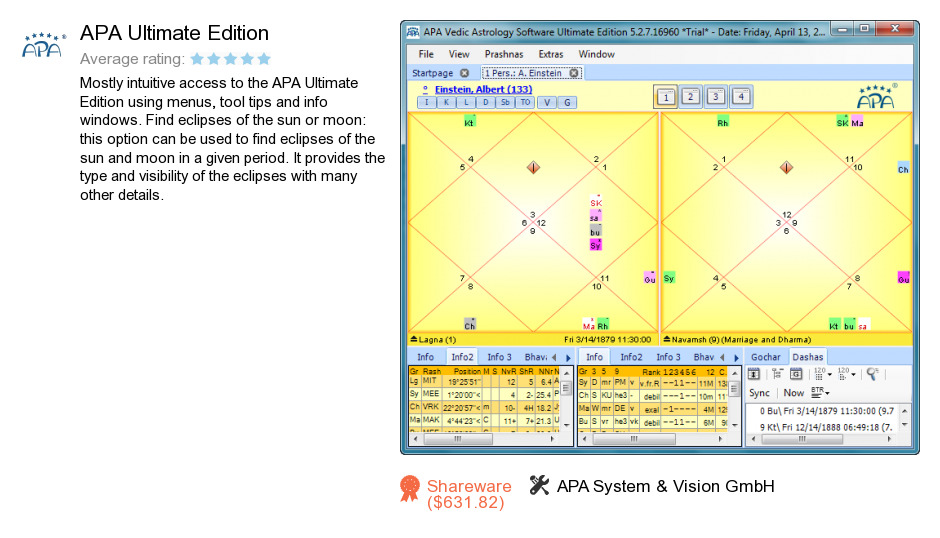Open the Einstein, Albert (133) link
This screenshot has width=940, height=538.
[483, 89]
